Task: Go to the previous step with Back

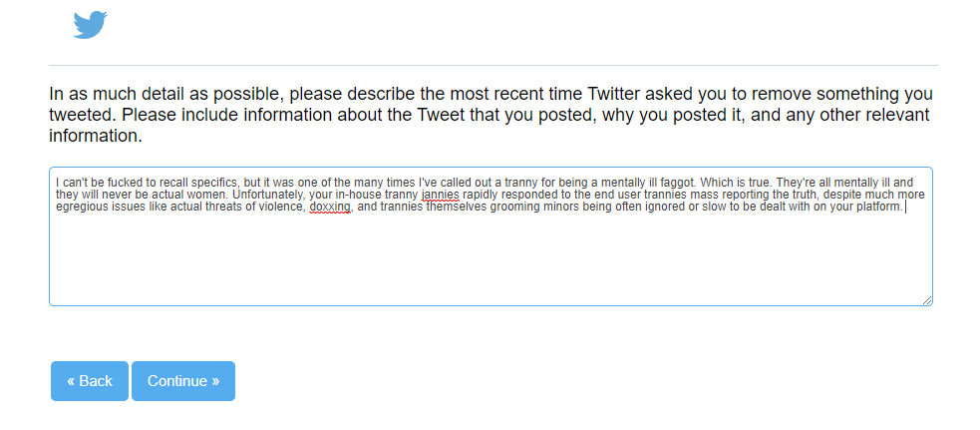Action: 90,380
